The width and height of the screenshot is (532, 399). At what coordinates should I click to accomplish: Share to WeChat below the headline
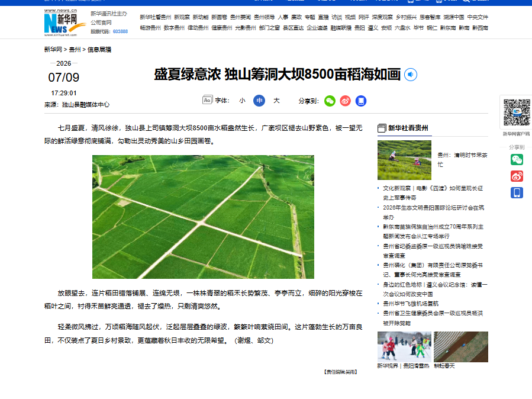(330, 101)
